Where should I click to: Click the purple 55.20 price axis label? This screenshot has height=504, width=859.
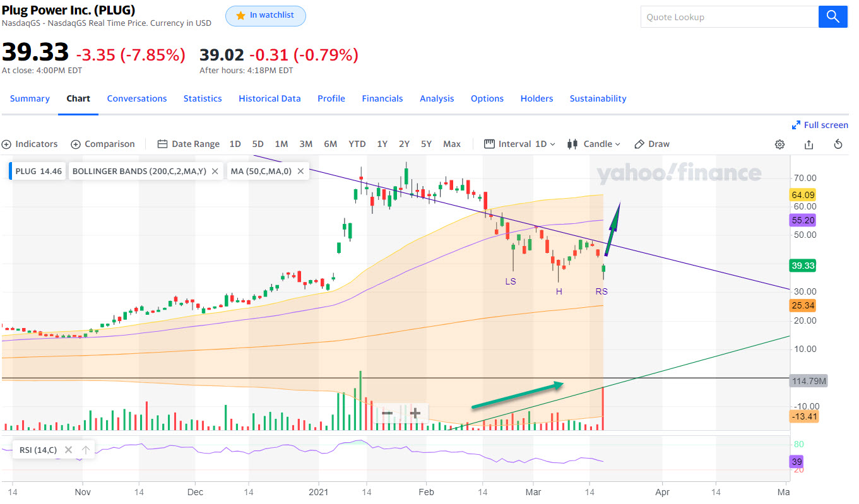[x=803, y=220]
